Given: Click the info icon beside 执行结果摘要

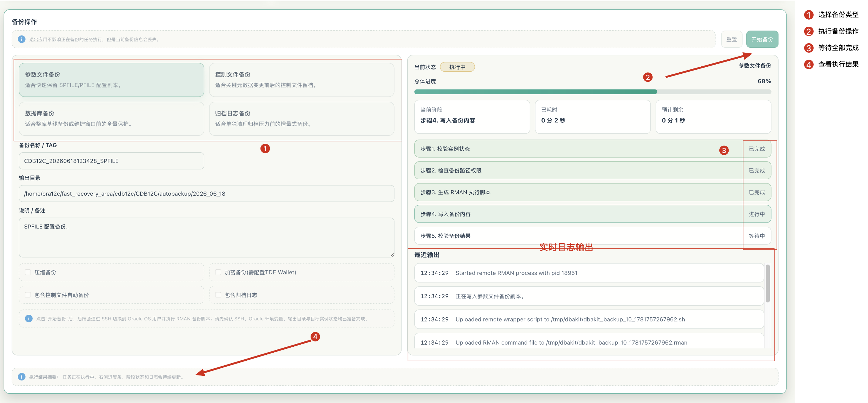Looking at the screenshot, I should coord(22,377).
